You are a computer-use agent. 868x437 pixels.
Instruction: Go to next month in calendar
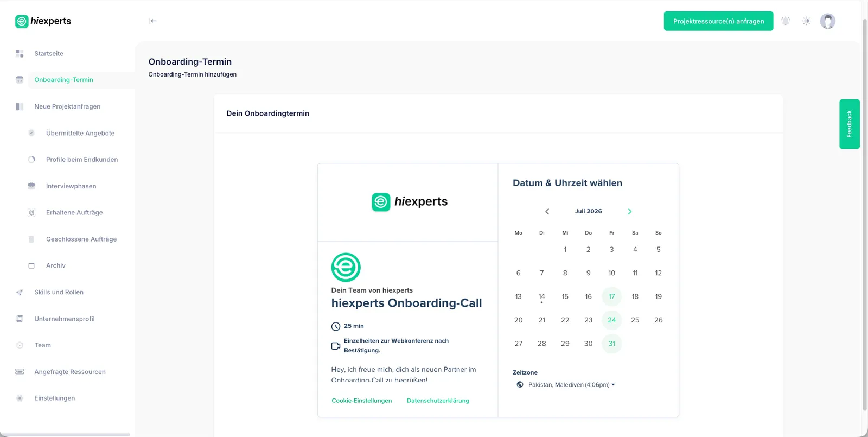point(630,211)
